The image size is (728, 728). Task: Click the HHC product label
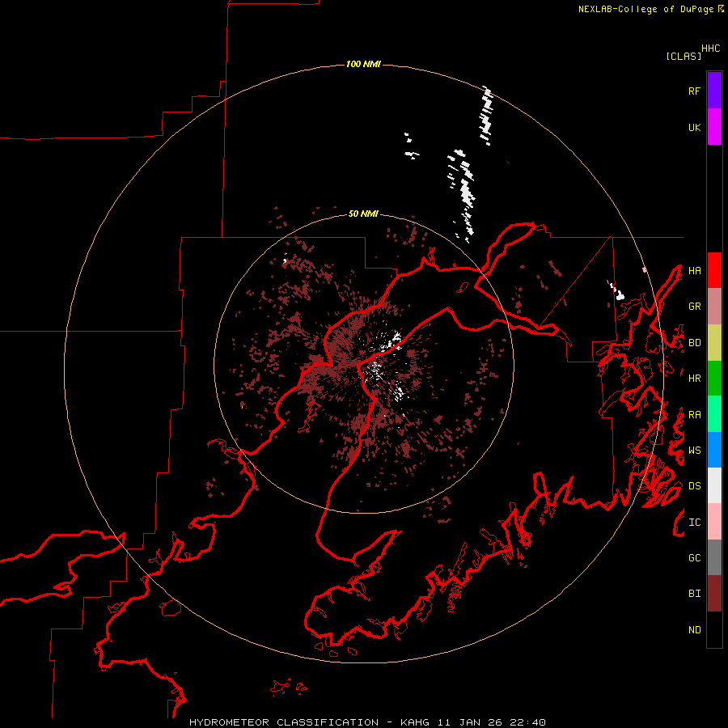pos(710,49)
